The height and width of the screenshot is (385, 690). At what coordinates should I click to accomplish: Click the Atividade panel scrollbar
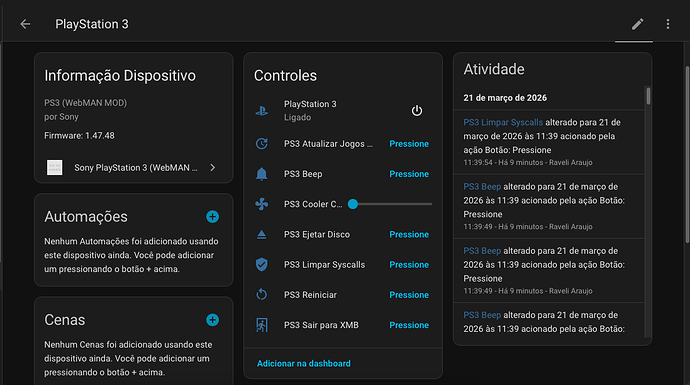click(648, 96)
